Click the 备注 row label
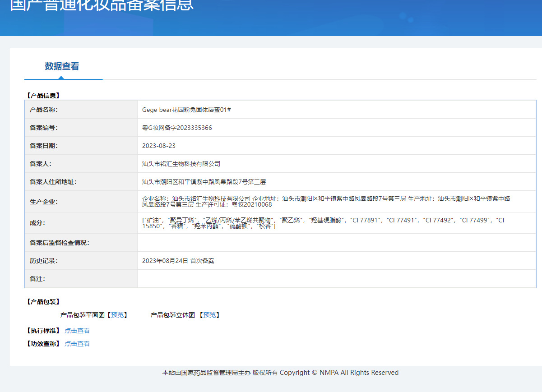The height and width of the screenshot is (392, 542). pyautogui.click(x=37, y=279)
